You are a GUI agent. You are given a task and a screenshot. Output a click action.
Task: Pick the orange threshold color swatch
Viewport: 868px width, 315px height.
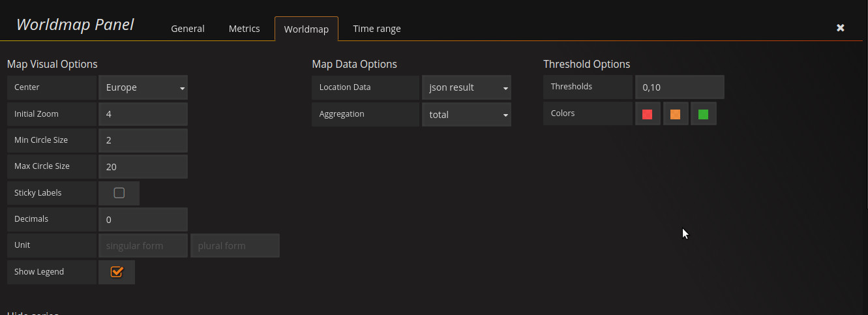(676, 114)
